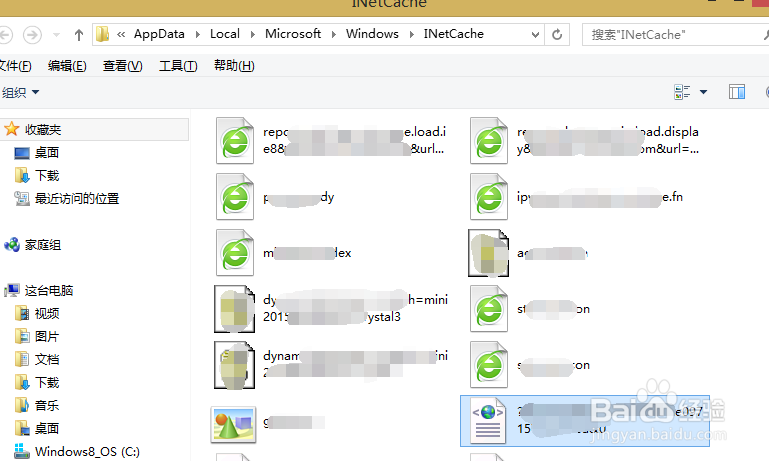Open the 工具(T) menu
The height and width of the screenshot is (461, 769).
pyautogui.click(x=178, y=66)
